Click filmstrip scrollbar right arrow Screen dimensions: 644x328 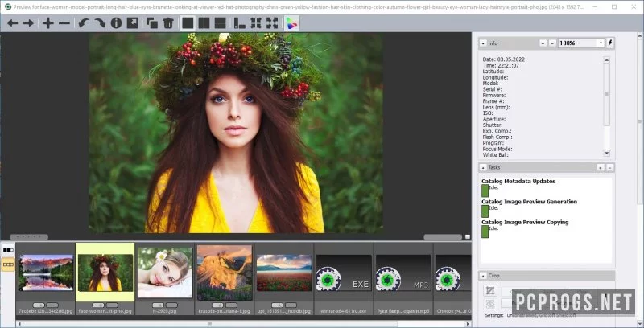coord(468,323)
